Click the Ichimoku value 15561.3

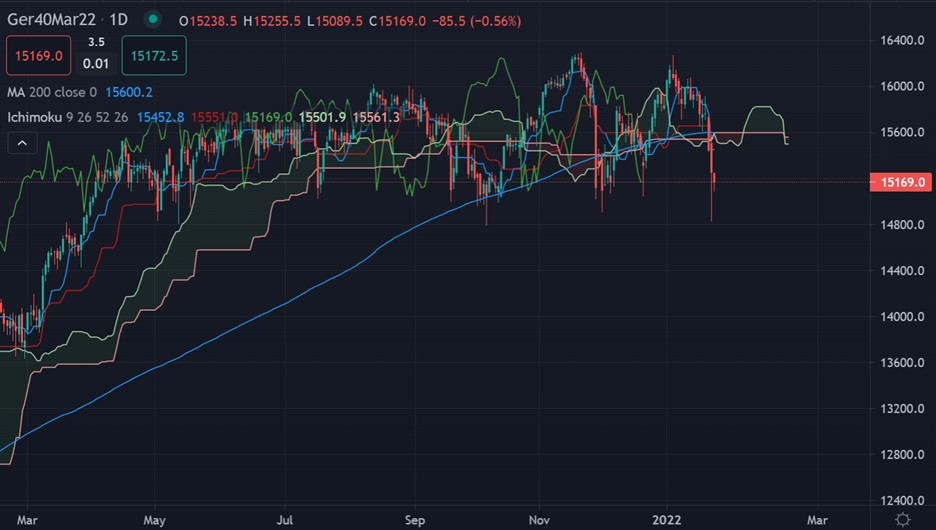(376, 117)
